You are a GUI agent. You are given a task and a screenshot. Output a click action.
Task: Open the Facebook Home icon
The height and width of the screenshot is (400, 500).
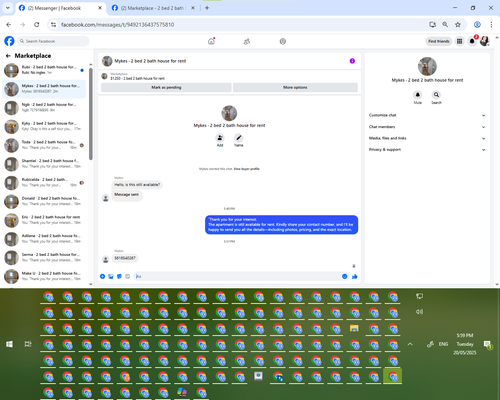(211, 41)
